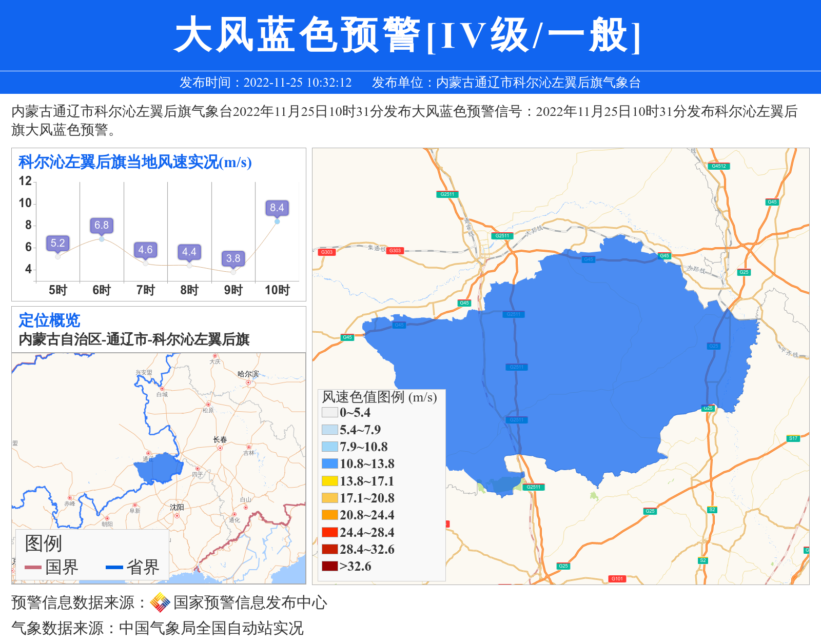Viewport: 821px width, 644px height.
Task: Click the 6.8 data point label
Action: (102, 225)
